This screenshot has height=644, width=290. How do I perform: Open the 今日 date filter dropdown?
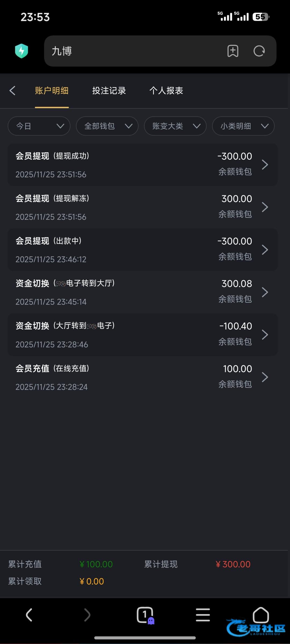coord(39,126)
